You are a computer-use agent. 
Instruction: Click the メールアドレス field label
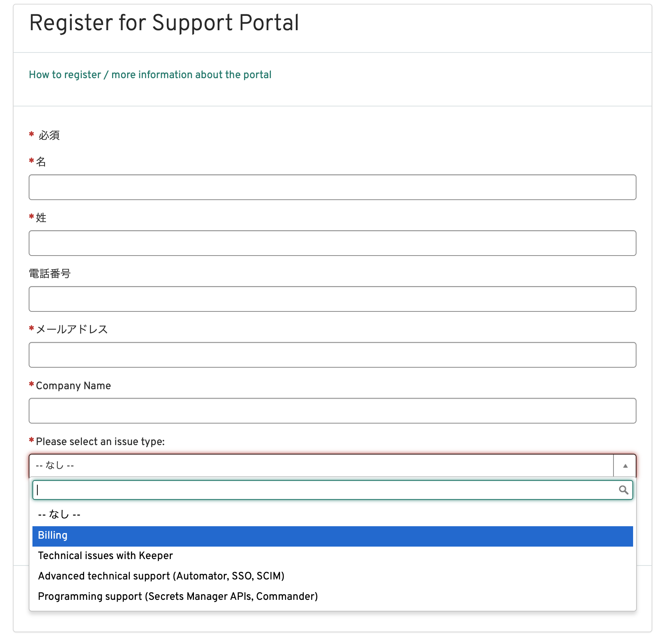72,330
